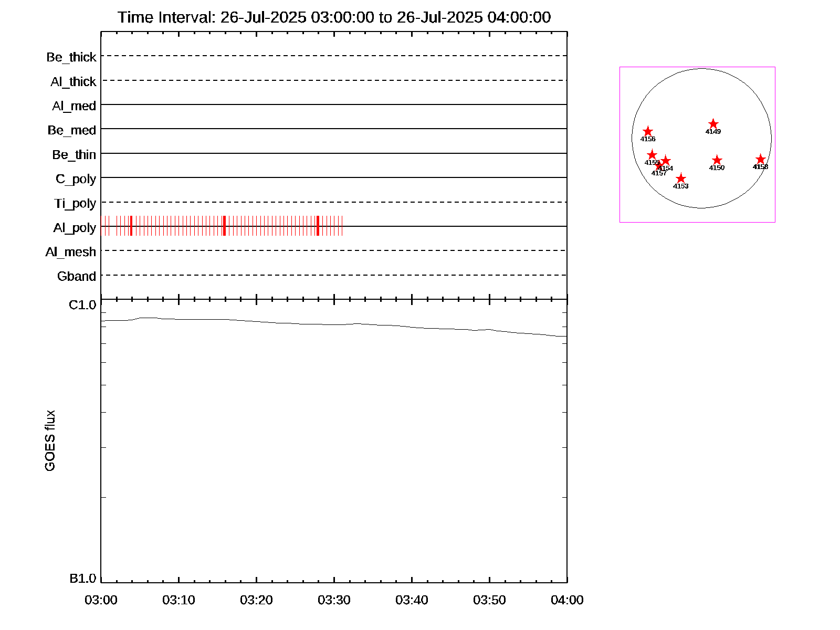Screen dimensions: 840x630
Task: Click the GOES flux axis title
Action: (x=50, y=440)
